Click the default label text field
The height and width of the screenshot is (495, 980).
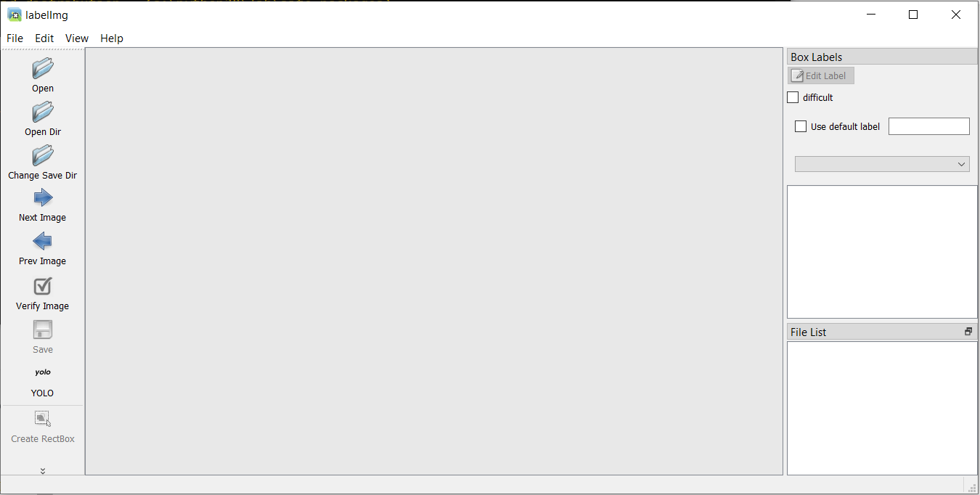pyautogui.click(x=929, y=126)
